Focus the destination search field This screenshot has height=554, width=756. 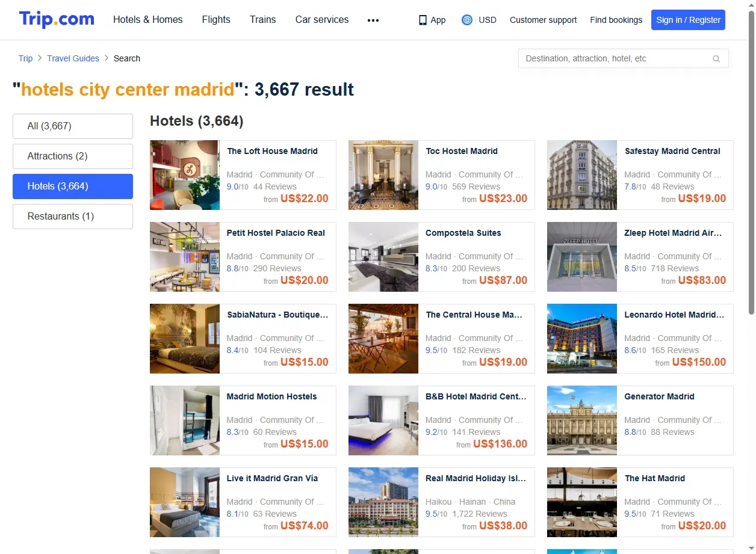coord(624,58)
